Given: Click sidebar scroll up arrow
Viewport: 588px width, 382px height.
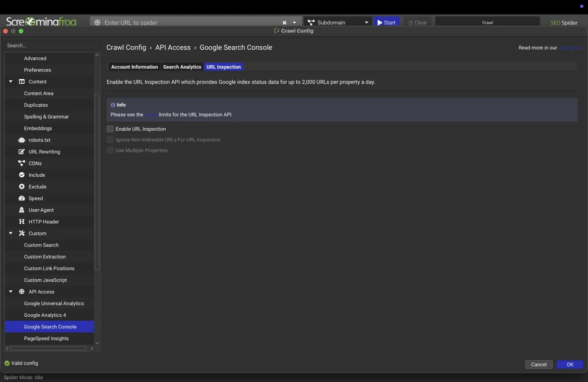Looking at the screenshot, I should click(x=97, y=55).
